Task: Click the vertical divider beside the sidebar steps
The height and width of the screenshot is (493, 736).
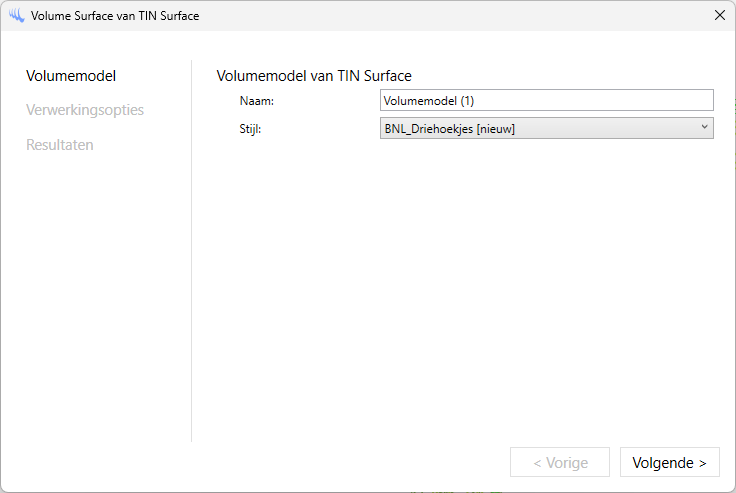Action: tap(191, 250)
